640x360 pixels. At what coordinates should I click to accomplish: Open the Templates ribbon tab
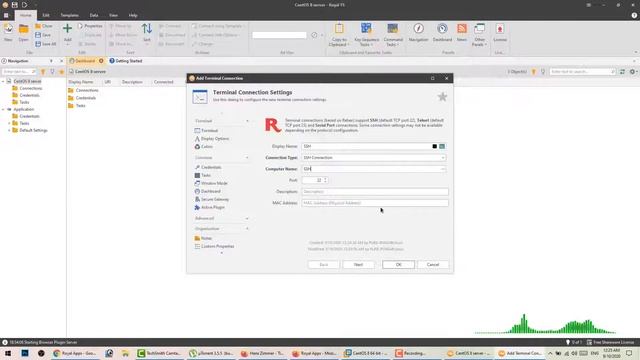pos(69,15)
